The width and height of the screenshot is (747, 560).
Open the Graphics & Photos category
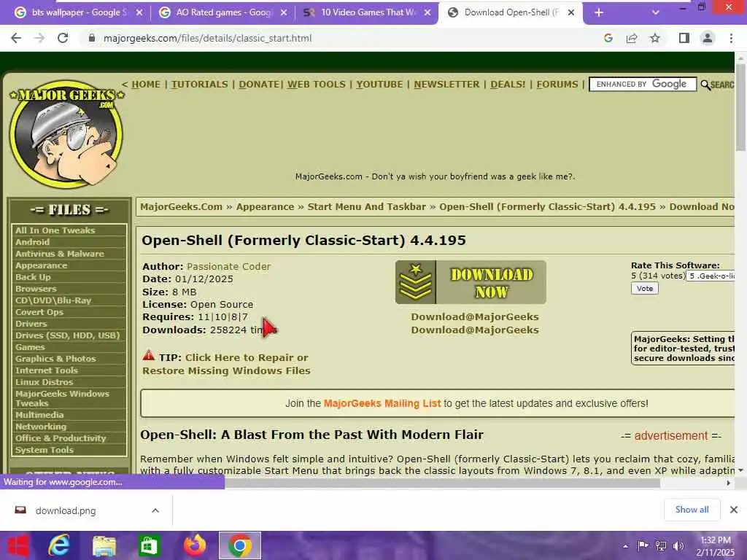click(55, 359)
